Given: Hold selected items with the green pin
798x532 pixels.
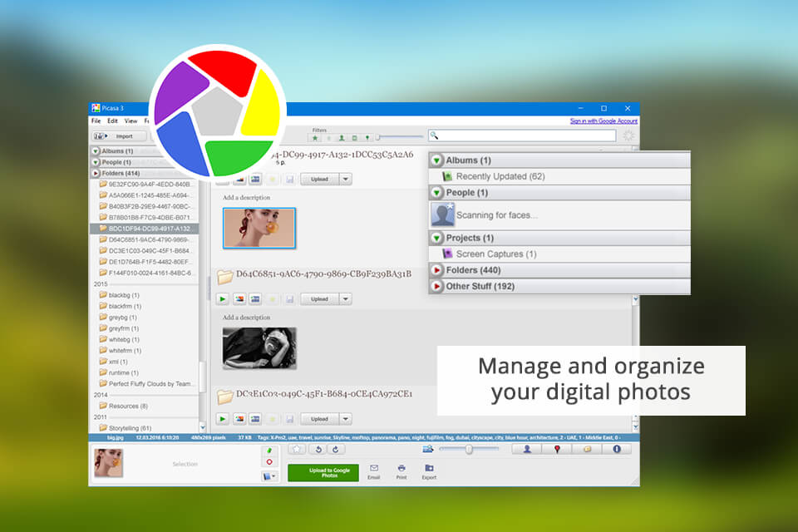Looking at the screenshot, I should (x=269, y=451).
